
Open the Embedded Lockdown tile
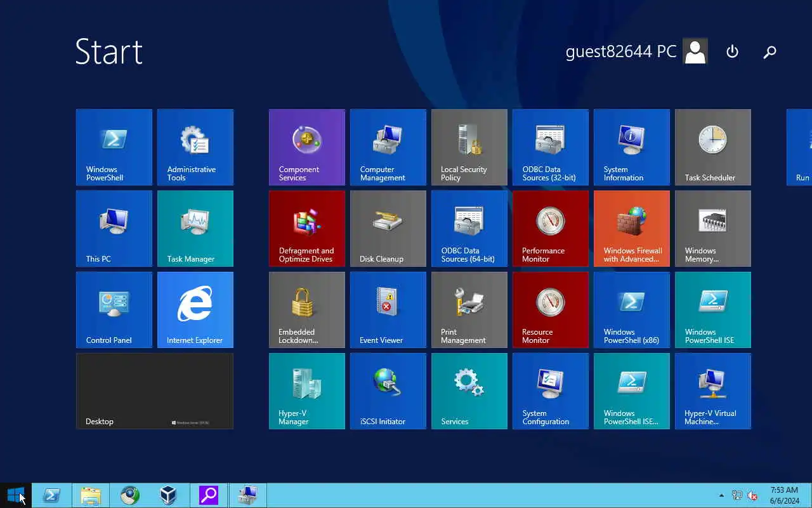307,310
